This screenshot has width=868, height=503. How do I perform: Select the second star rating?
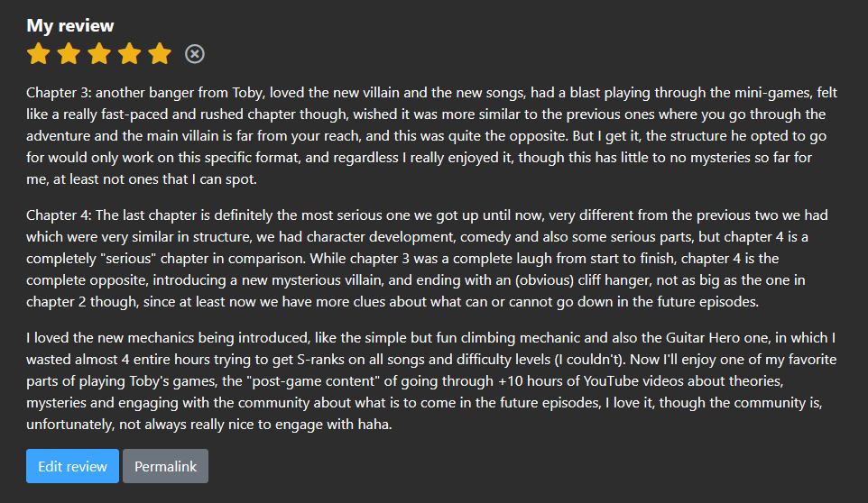coord(69,53)
